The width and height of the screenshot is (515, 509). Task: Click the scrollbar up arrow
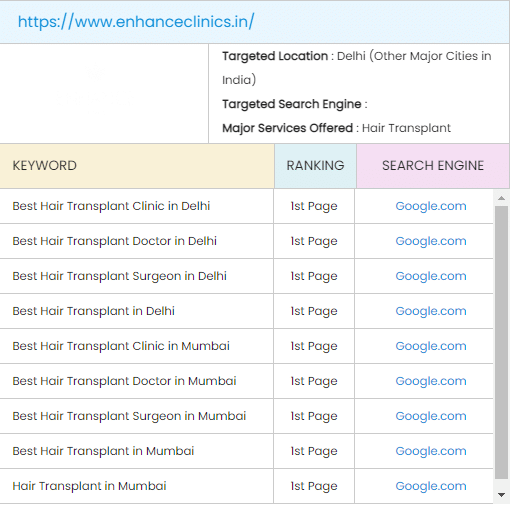point(501,198)
